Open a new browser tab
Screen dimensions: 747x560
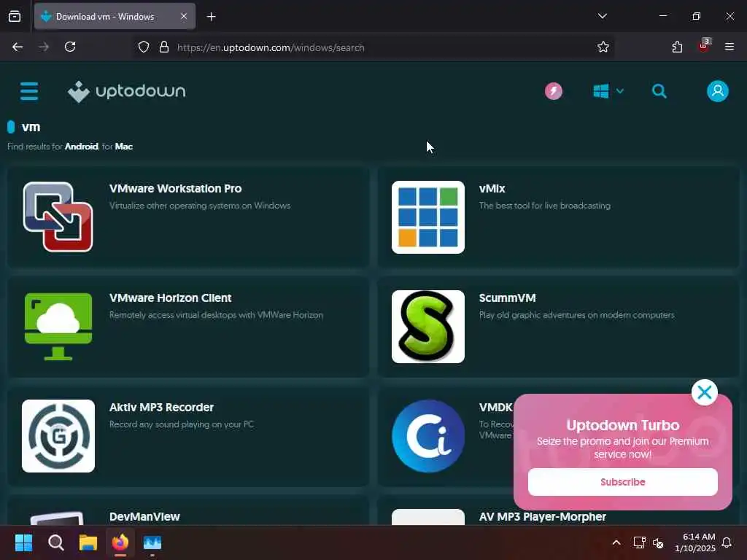click(211, 17)
